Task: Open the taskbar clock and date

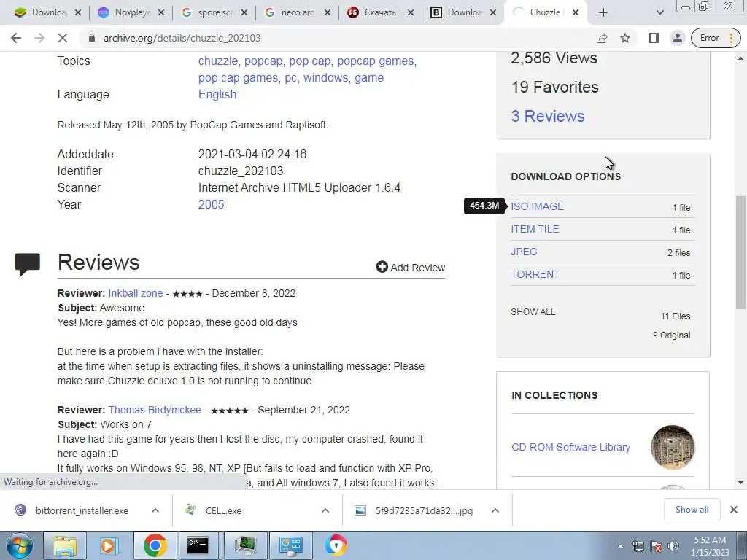Action: pyautogui.click(x=710, y=546)
